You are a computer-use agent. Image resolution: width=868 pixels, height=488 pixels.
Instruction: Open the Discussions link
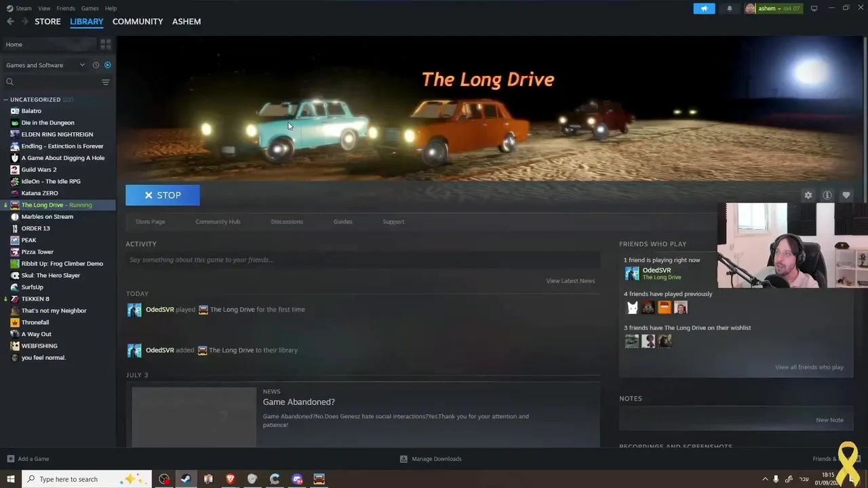tap(287, 222)
